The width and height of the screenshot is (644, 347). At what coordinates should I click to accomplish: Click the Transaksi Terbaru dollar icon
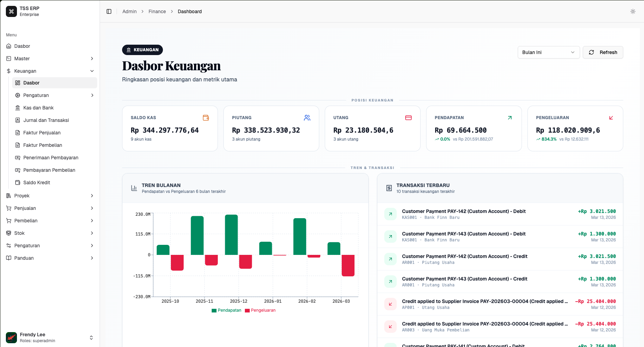[x=389, y=188]
